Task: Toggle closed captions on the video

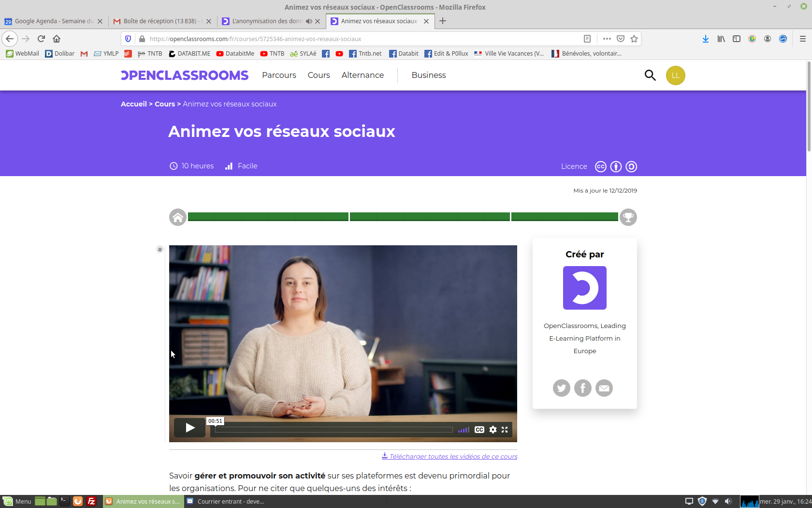Action: click(479, 430)
